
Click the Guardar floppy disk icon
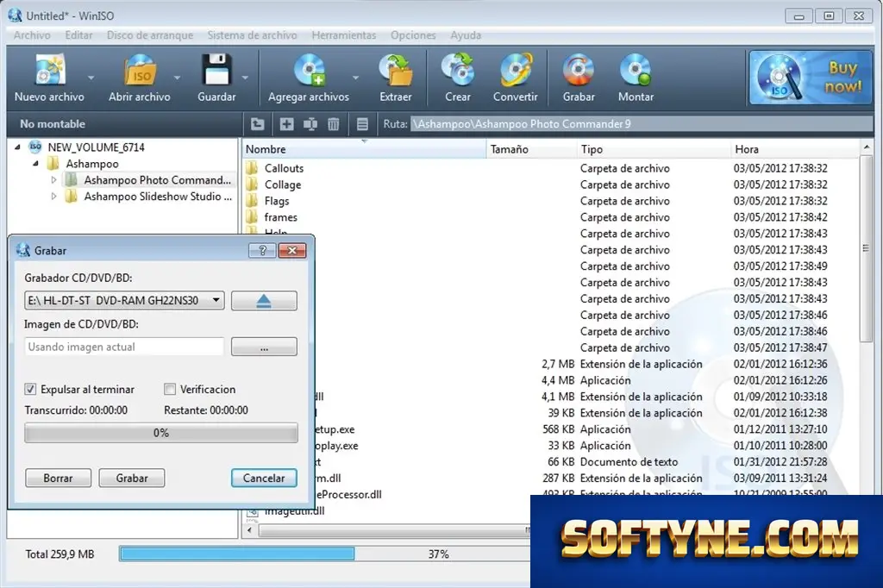(x=216, y=71)
